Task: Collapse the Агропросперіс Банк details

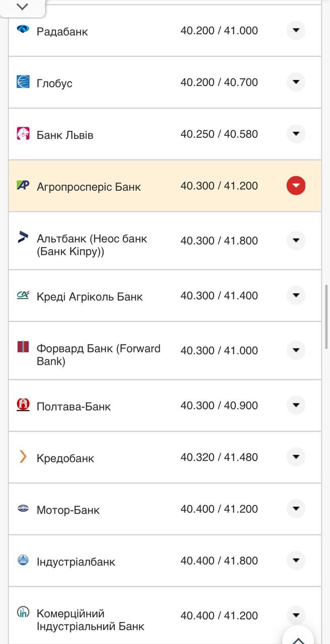Action: 296,185
